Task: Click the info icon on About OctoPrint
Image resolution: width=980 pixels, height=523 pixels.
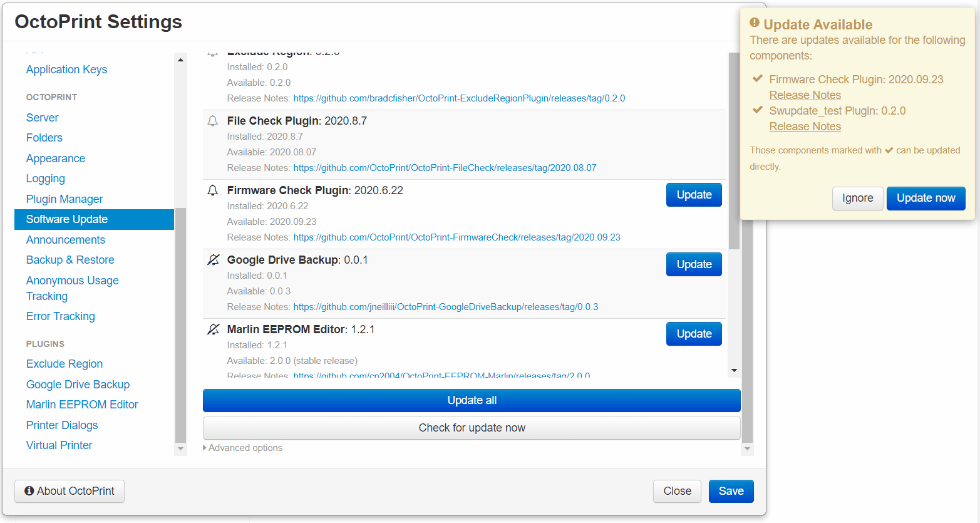Action: pos(29,491)
